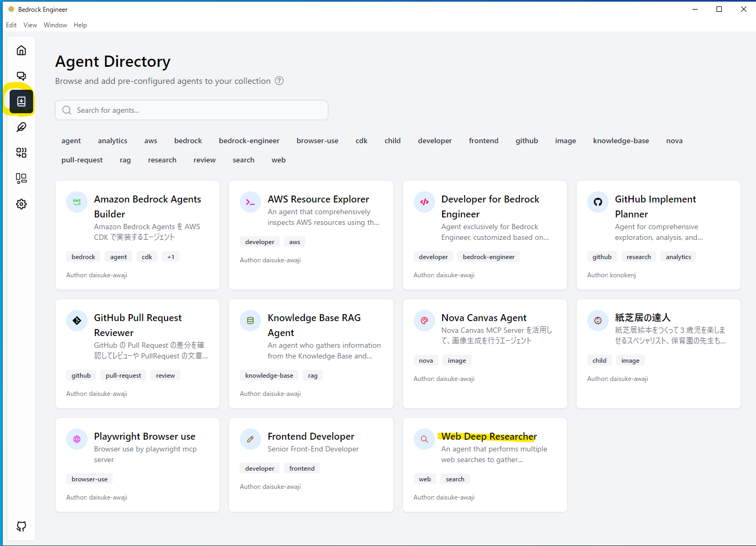
Task: Click Amazon Bedrock Agents Builder AWS icon
Action: pos(77,202)
